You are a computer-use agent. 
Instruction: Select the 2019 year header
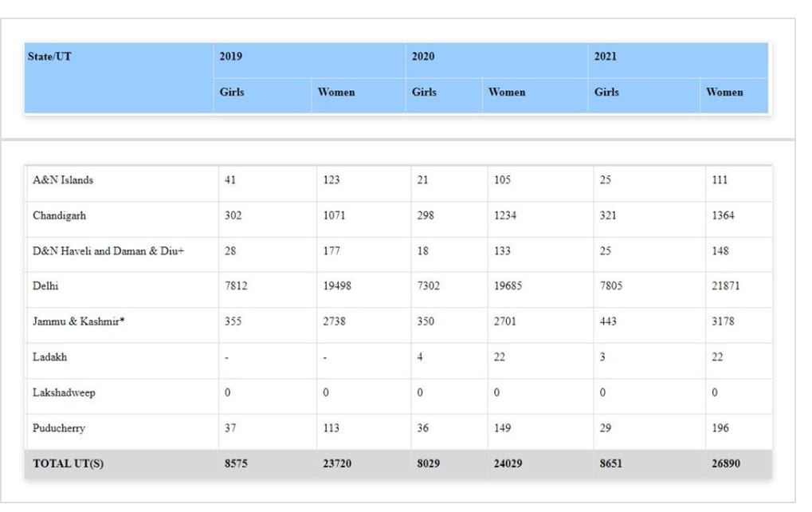coord(231,57)
